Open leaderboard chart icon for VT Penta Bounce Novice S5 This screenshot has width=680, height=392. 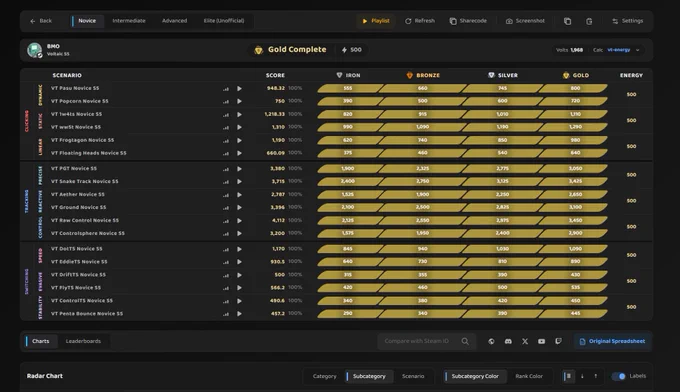click(226, 314)
